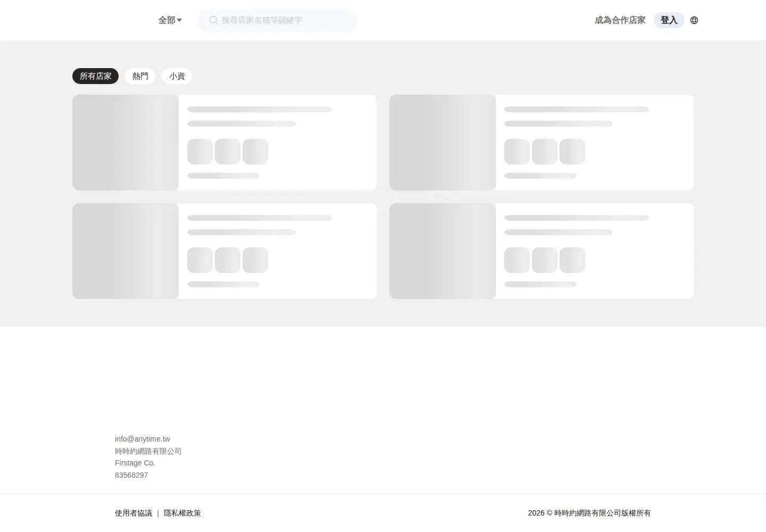Open the 使用者協議 link in footer

click(x=134, y=513)
